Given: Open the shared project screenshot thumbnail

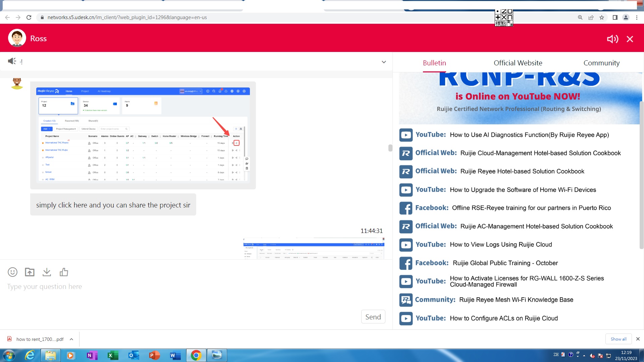Looking at the screenshot, I should [143, 135].
